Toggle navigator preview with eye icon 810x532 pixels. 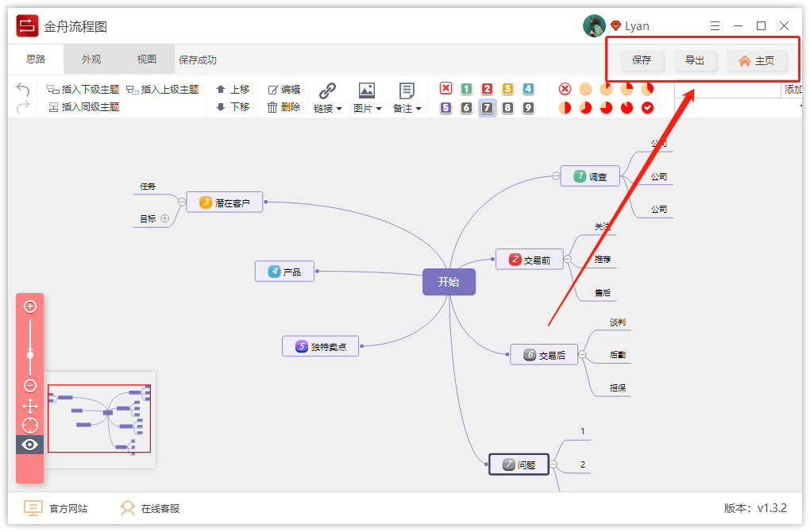(30, 445)
